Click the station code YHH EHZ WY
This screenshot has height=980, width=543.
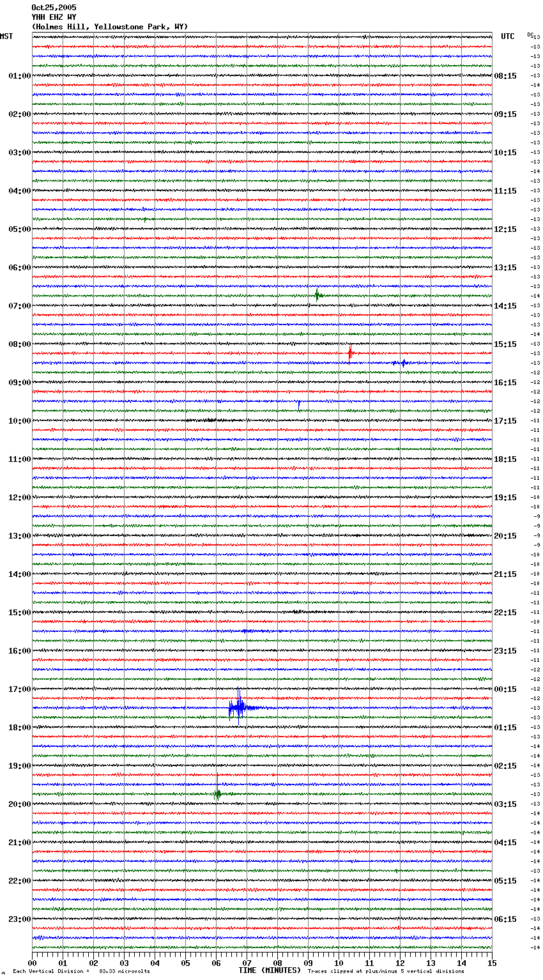[54, 17]
